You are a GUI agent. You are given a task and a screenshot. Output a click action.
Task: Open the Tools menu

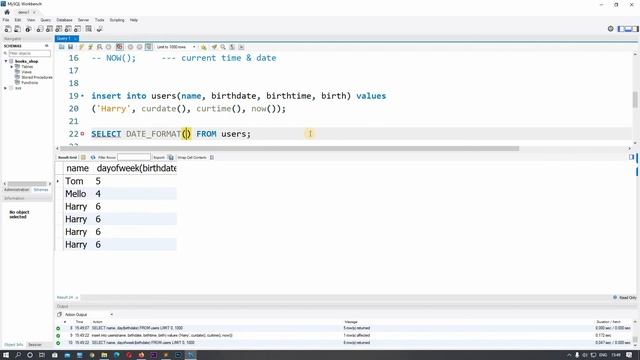pyautogui.click(x=100, y=20)
